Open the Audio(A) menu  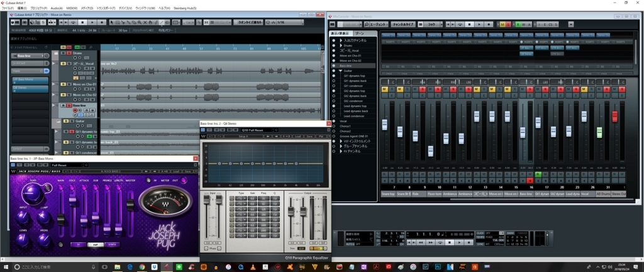click(57, 8)
